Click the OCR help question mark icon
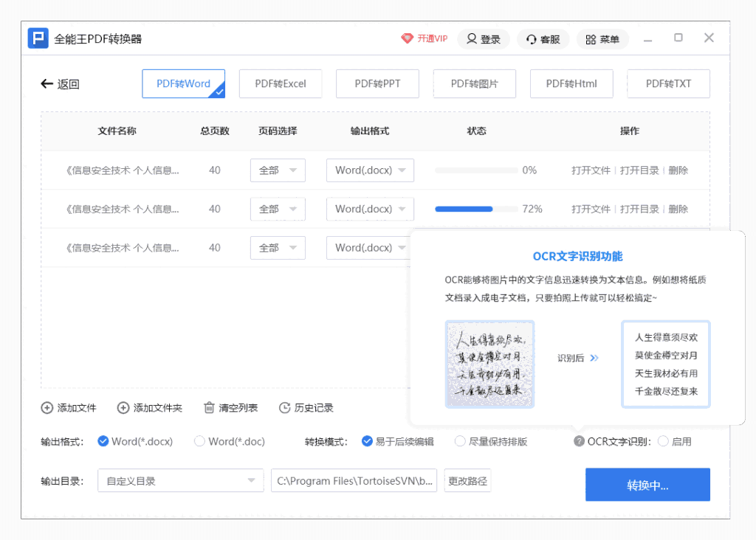 pyautogui.click(x=580, y=441)
